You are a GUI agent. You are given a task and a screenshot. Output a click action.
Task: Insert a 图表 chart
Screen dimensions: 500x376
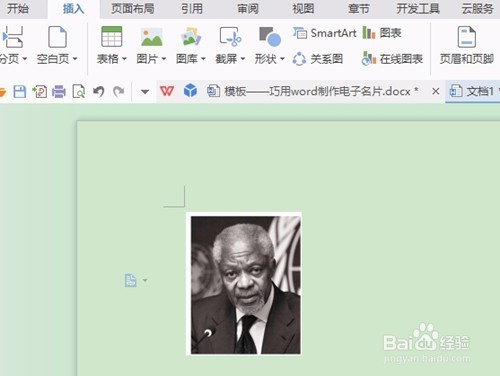tap(382, 33)
